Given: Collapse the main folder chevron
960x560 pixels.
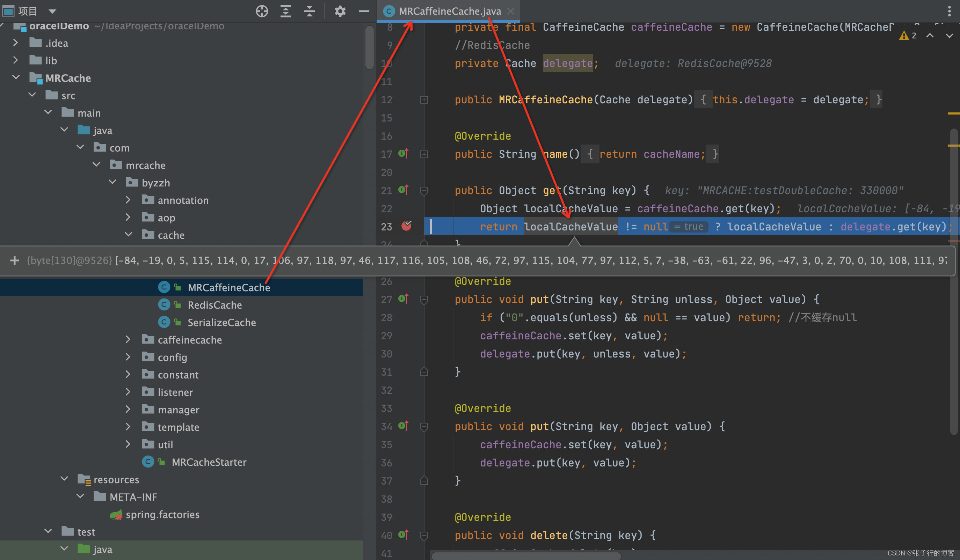Looking at the screenshot, I should click(48, 112).
